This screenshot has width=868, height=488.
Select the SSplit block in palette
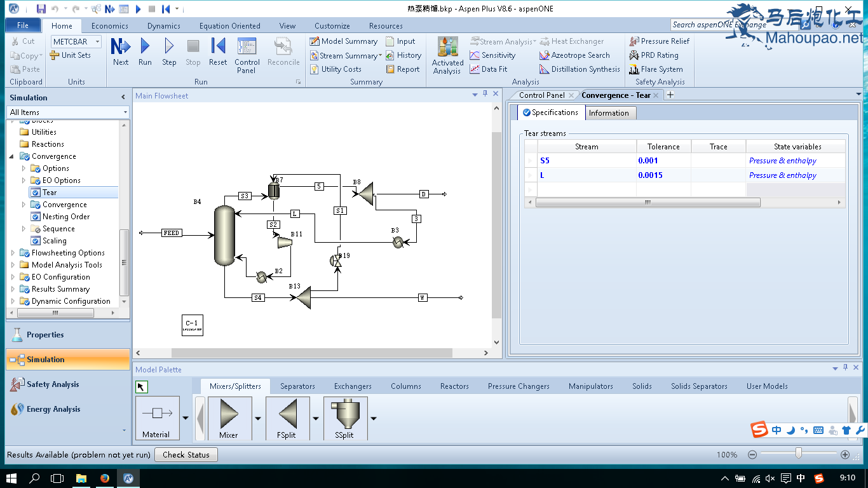tap(345, 418)
